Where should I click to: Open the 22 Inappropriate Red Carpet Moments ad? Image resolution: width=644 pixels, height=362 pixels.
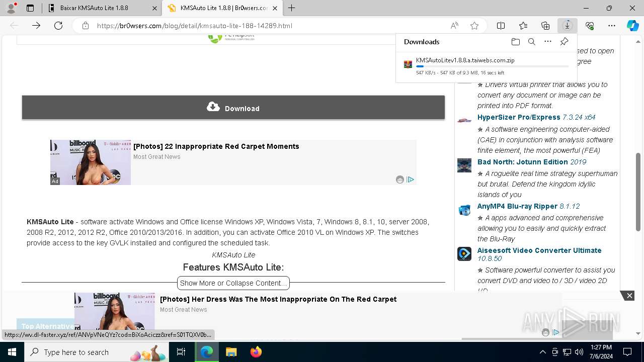tap(216, 146)
